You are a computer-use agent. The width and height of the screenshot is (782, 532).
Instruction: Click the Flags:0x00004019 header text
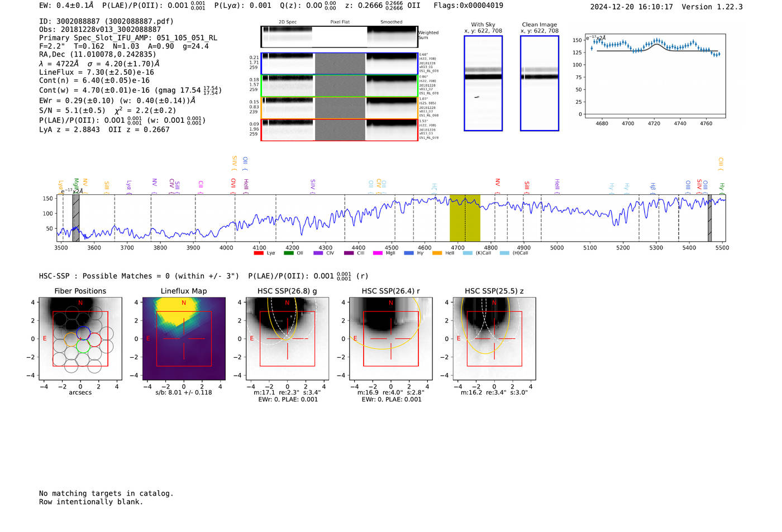click(x=468, y=6)
